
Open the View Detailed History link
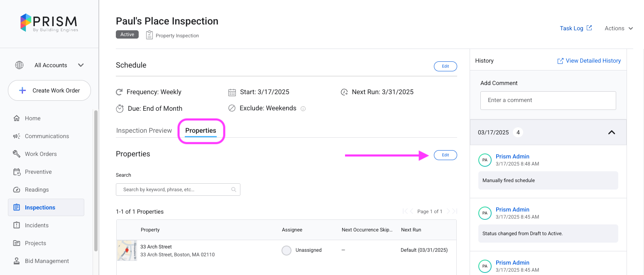point(589,61)
